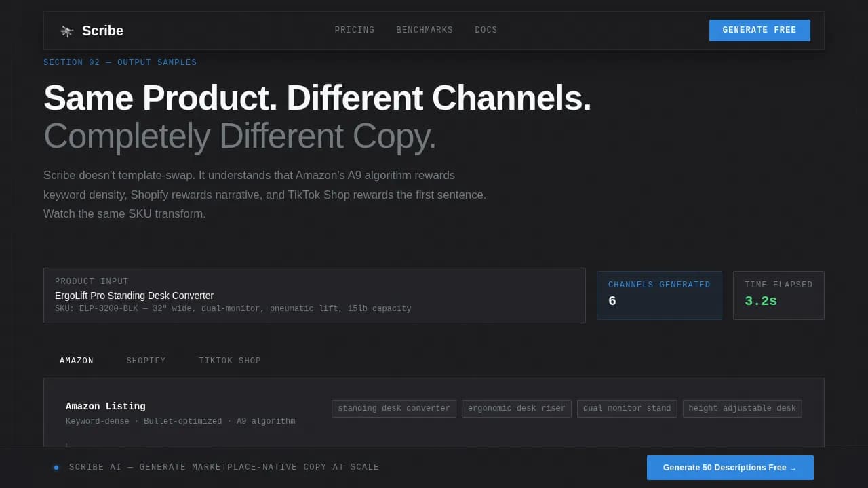Image resolution: width=868 pixels, height=488 pixels.
Task: Click the Scribe brand name
Action: click(102, 30)
